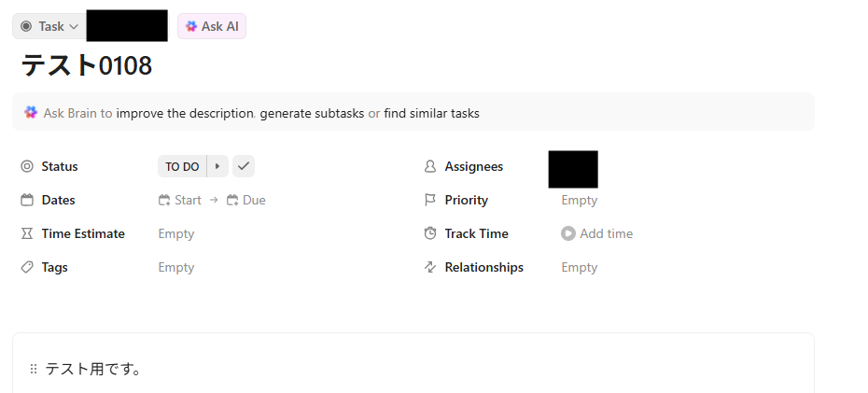This screenshot has height=393, width=868.
Task: Click the Time Estimate Empty field
Action: [176, 233]
